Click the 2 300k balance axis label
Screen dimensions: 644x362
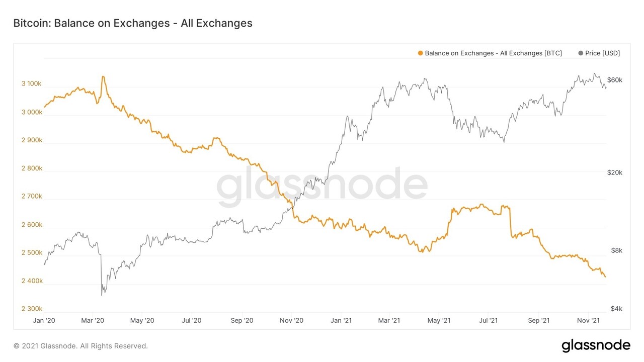(32, 309)
